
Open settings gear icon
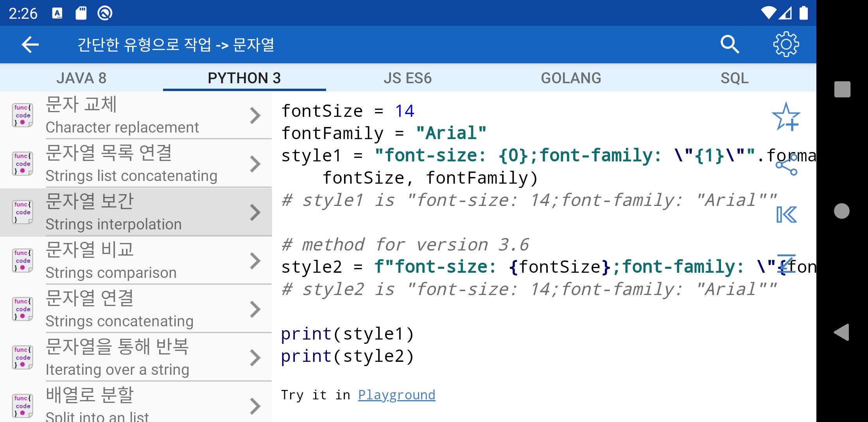[x=786, y=45]
